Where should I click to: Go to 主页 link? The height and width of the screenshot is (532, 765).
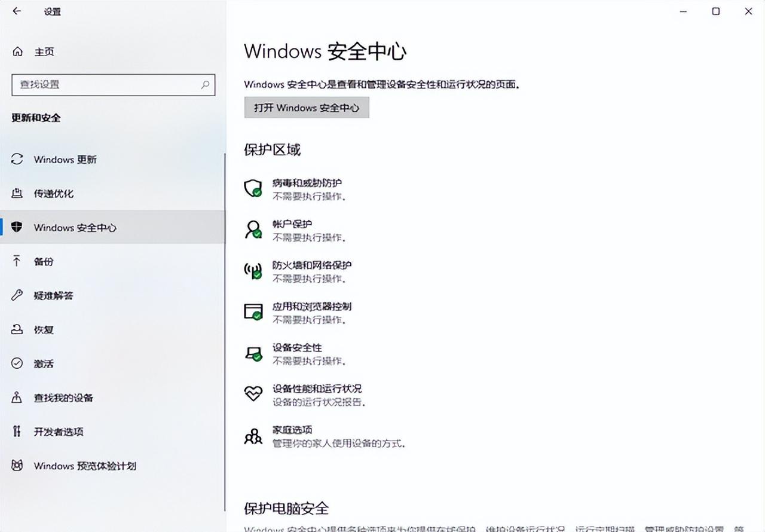point(44,52)
